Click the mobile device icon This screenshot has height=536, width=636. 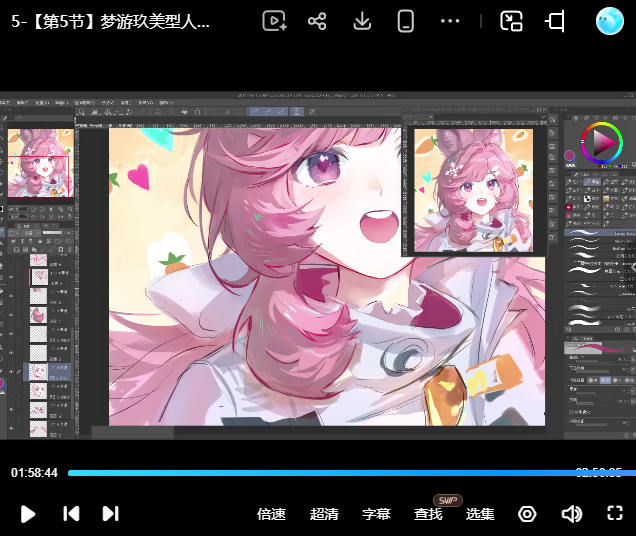tap(406, 21)
